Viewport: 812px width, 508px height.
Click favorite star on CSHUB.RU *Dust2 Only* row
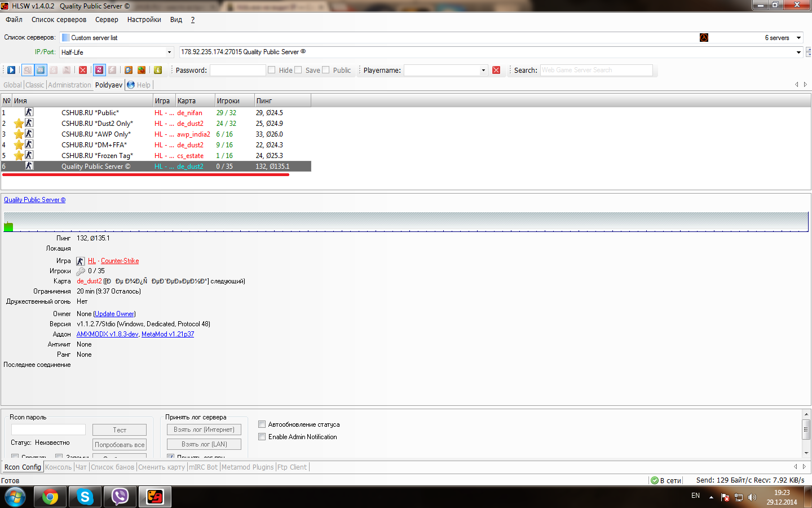[19, 124]
